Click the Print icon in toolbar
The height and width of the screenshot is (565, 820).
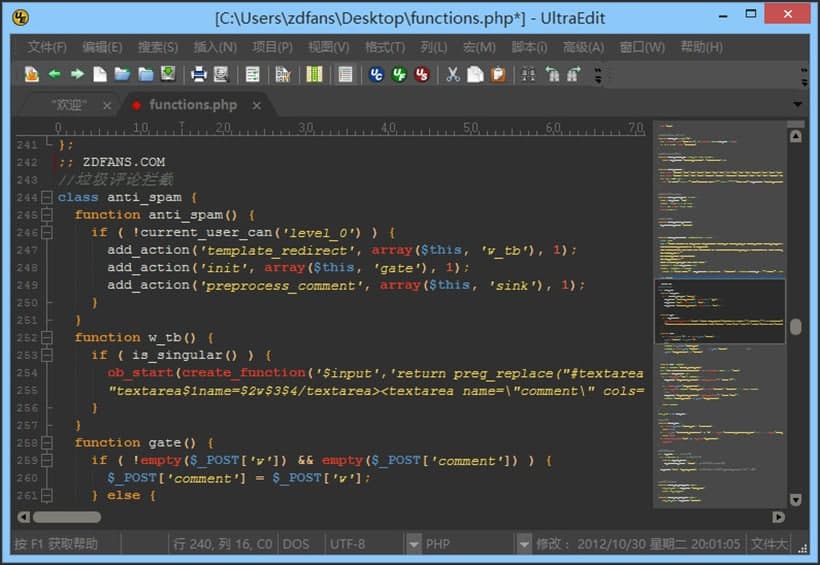tap(198, 74)
